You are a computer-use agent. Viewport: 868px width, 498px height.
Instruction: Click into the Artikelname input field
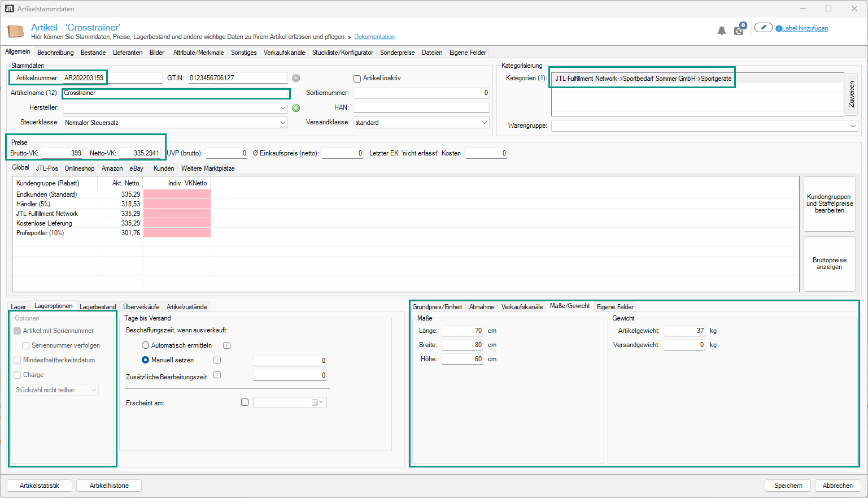176,93
